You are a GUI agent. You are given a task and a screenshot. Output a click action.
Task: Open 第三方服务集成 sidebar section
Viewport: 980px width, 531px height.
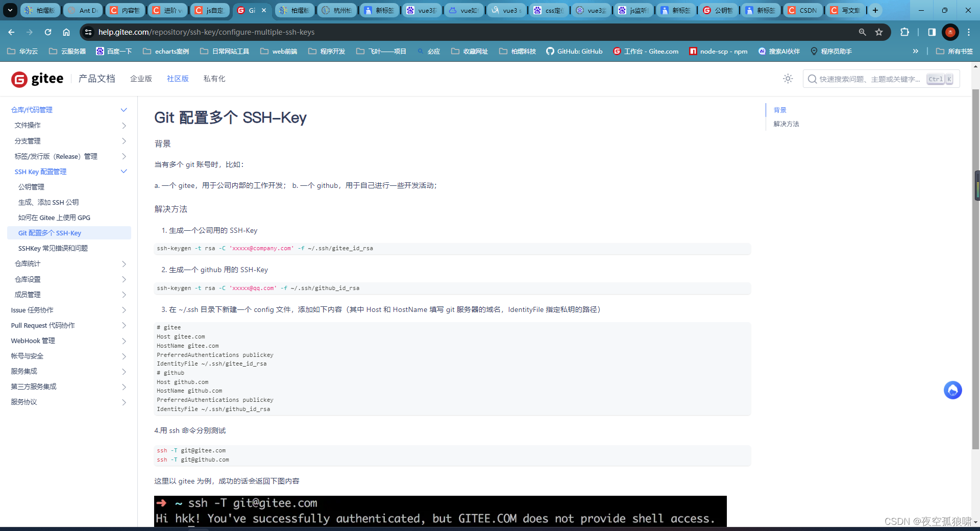coord(34,387)
